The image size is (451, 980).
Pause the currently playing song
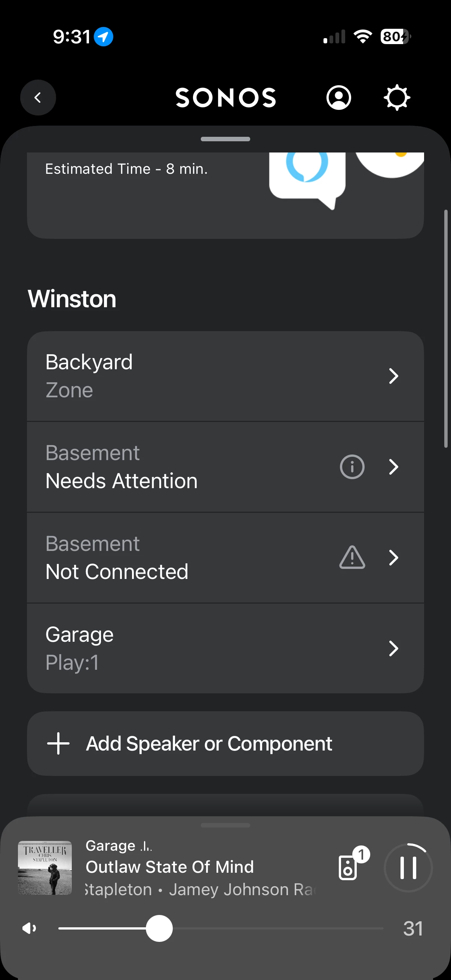(408, 868)
